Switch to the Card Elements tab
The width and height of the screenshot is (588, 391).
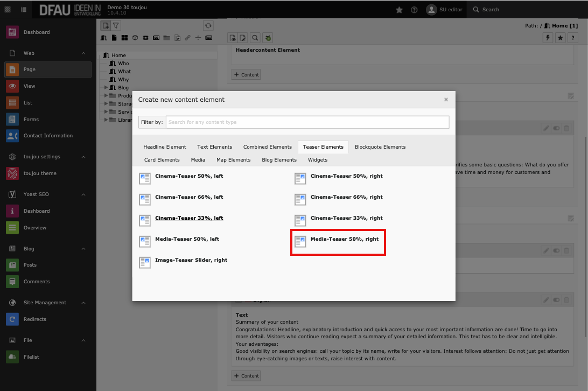click(x=162, y=160)
